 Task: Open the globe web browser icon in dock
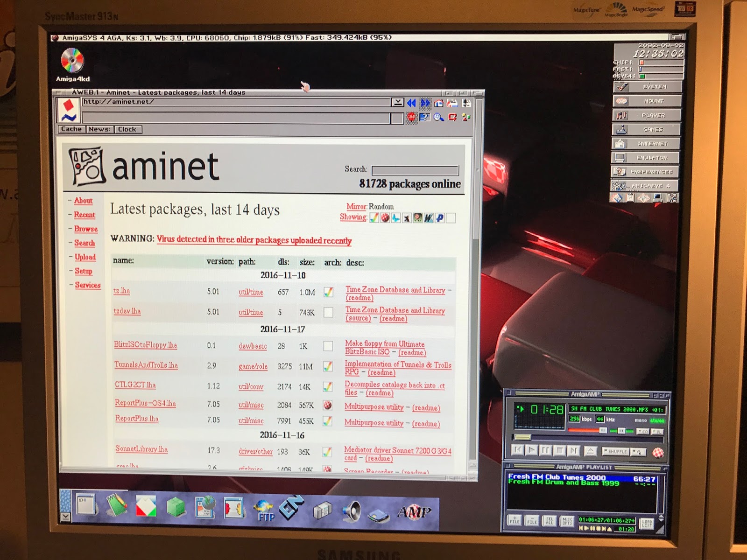(x=205, y=508)
